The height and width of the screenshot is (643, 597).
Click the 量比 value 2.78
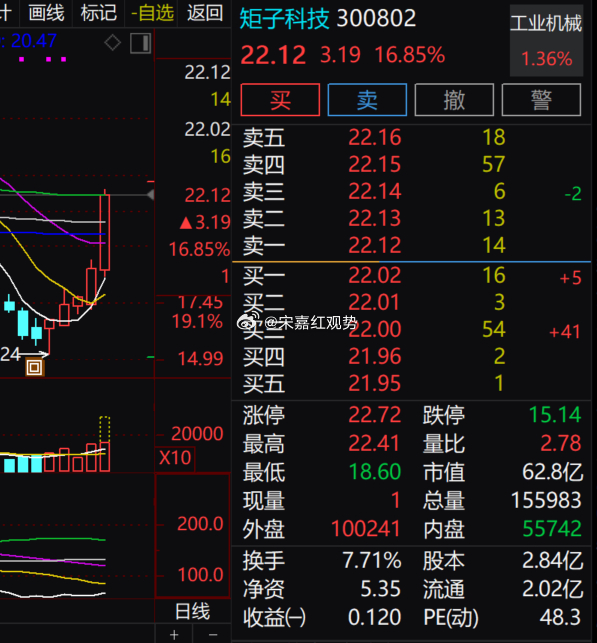tap(561, 443)
